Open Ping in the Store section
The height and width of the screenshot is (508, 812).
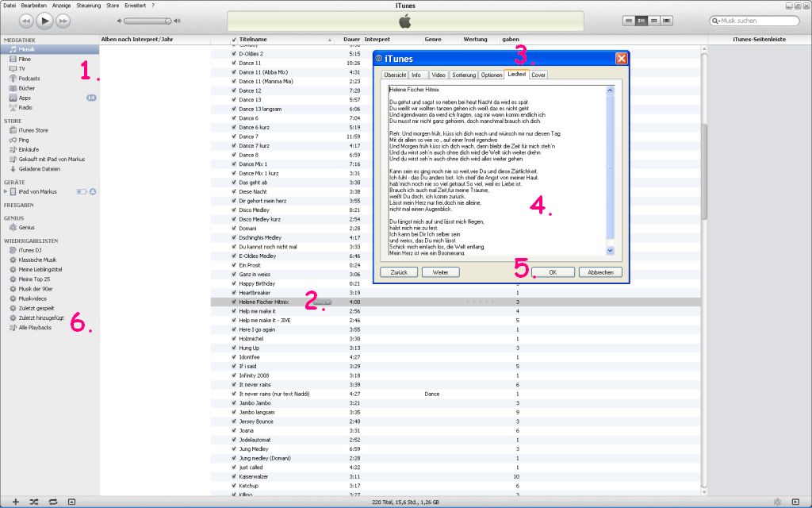click(23, 140)
